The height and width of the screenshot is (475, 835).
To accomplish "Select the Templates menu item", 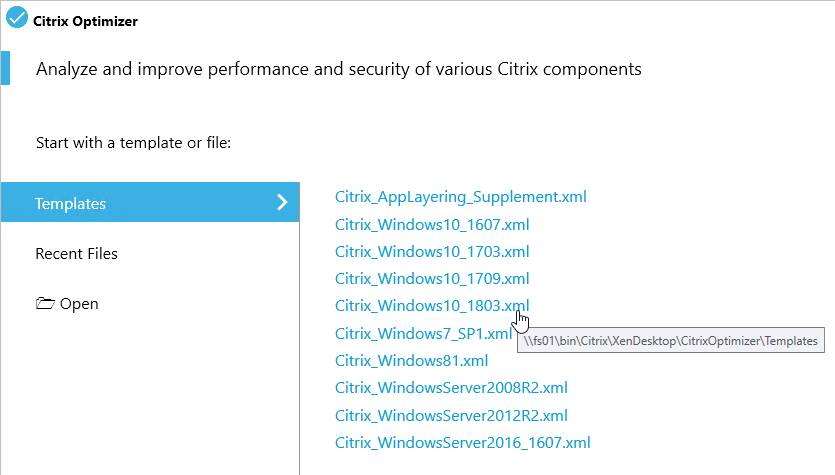I will point(150,202).
